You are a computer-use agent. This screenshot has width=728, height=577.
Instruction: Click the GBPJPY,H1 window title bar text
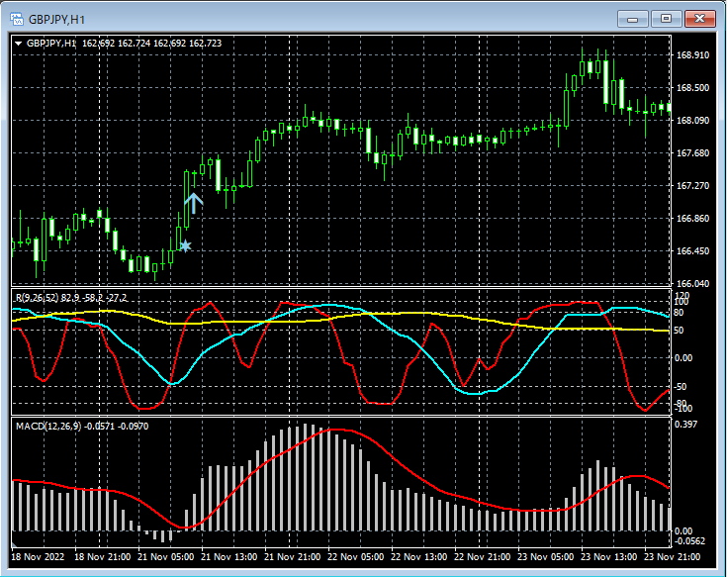pos(54,18)
